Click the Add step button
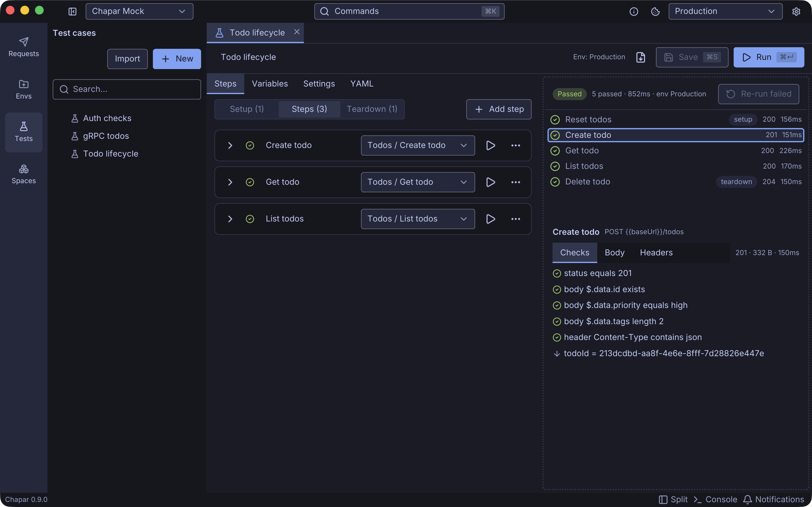 coord(499,109)
